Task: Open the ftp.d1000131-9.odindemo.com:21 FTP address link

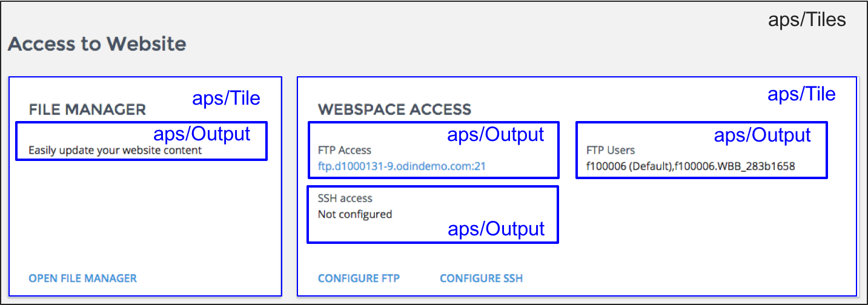Action: 402,166
